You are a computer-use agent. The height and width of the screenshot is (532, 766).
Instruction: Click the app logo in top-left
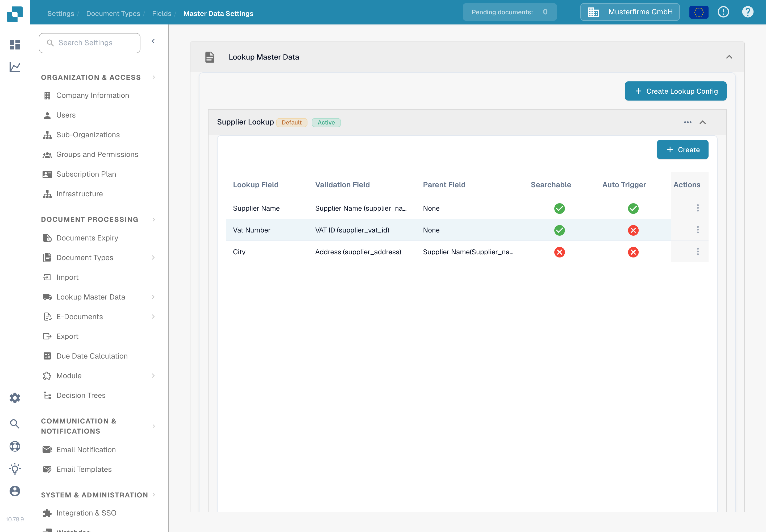(x=15, y=14)
